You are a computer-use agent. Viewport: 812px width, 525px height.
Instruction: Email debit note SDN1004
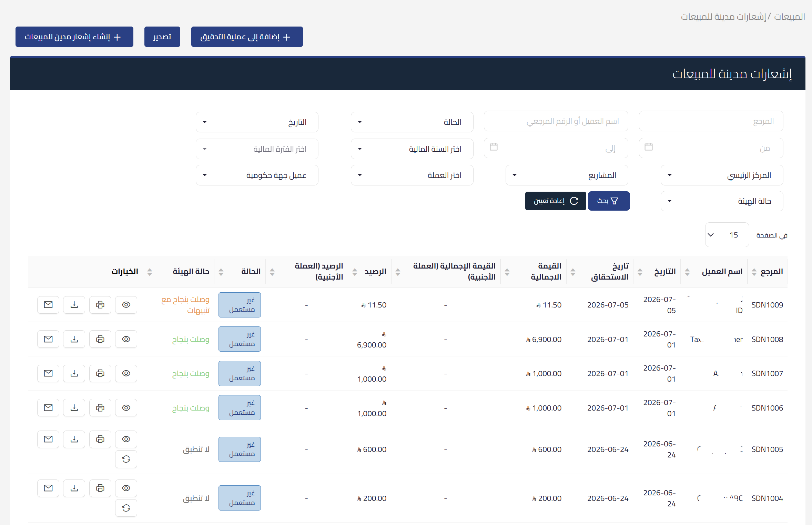(x=48, y=488)
